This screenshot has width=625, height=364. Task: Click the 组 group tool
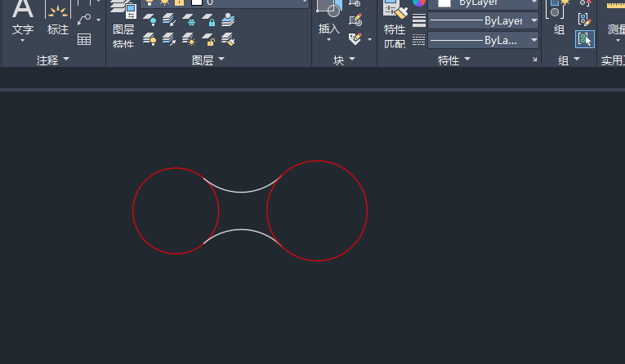(559, 18)
